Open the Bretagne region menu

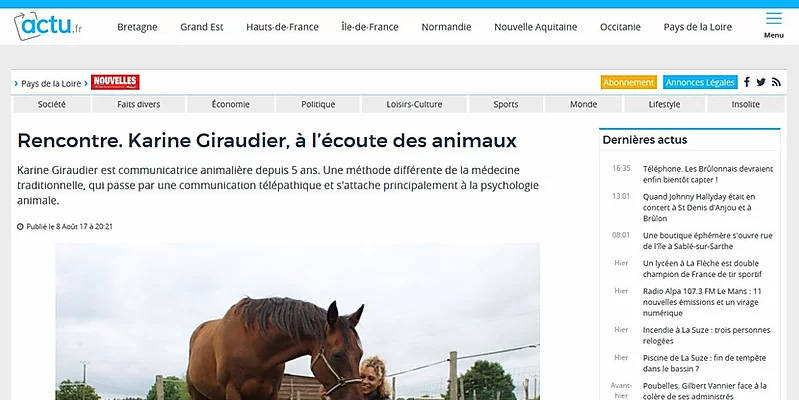coord(137,27)
